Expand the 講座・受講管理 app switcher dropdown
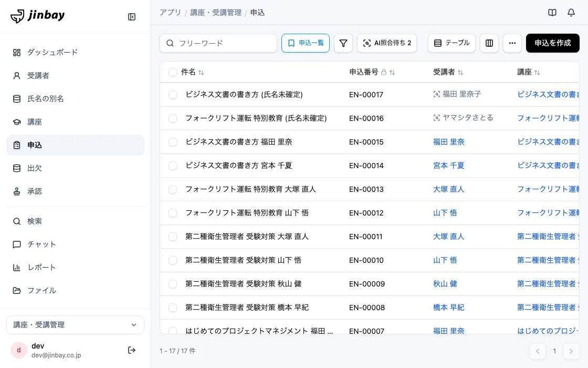 [x=76, y=325]
